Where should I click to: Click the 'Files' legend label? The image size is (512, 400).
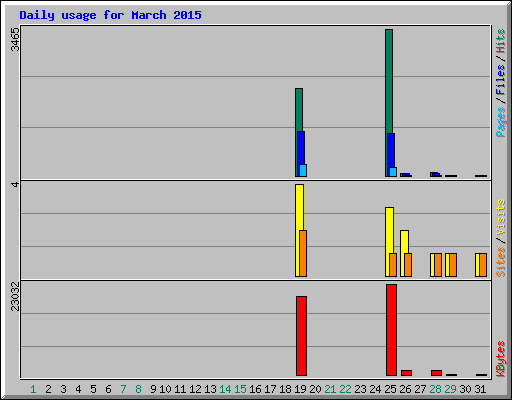coord(500,80)
